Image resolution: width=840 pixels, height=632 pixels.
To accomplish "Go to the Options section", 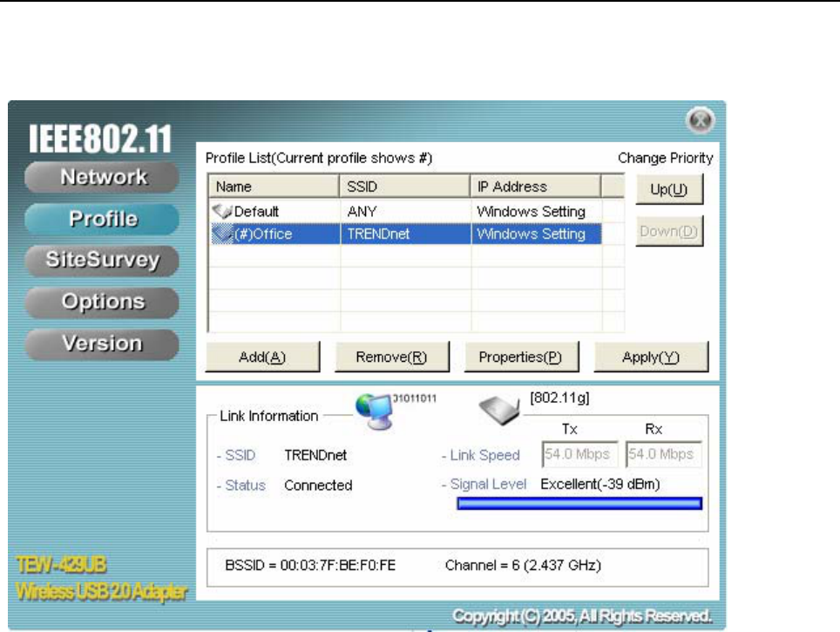I will (x=102, y=302).
